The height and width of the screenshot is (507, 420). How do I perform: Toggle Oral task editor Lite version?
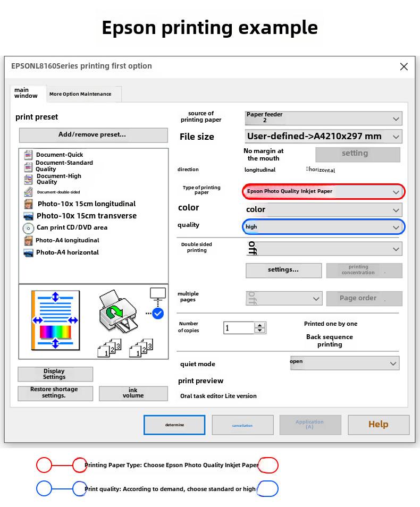(x=219, y=396)
